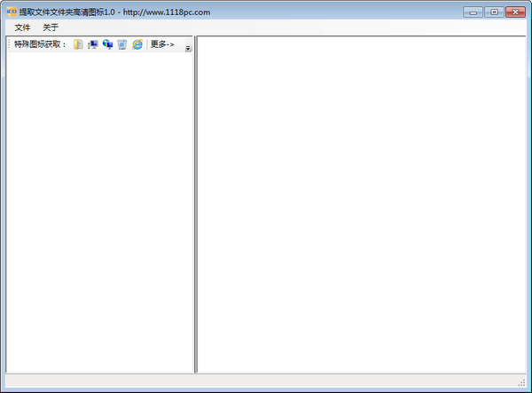The image size is (532, 393).
Task: Click the resize grip in the status bar corner
Action: point(521,381)
